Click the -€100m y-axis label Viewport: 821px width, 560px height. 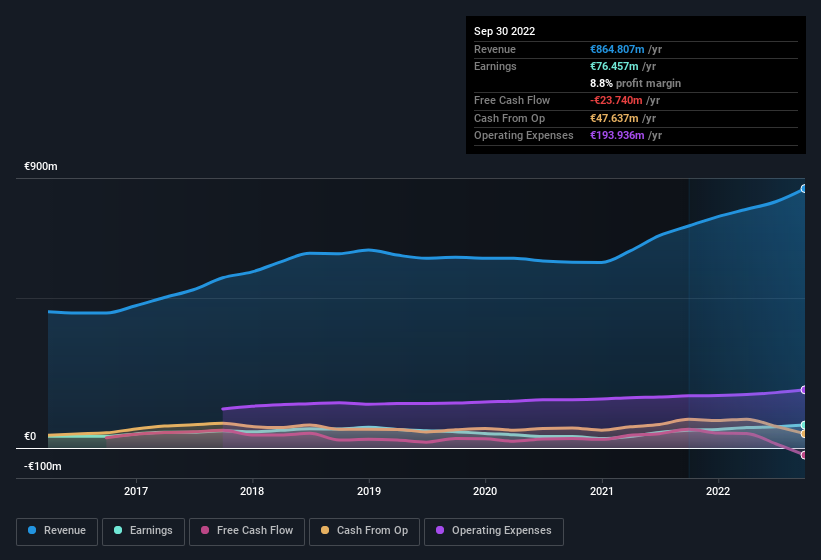click(42, 466)
